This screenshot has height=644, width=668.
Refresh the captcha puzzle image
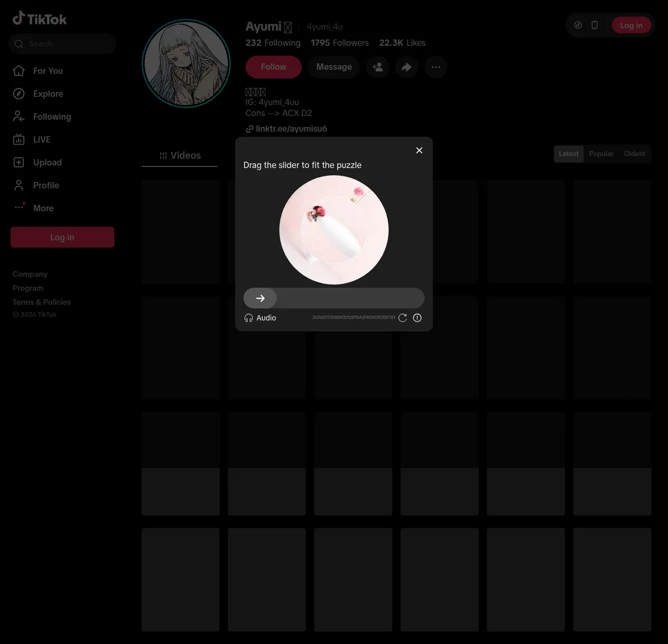click(403, 318)
